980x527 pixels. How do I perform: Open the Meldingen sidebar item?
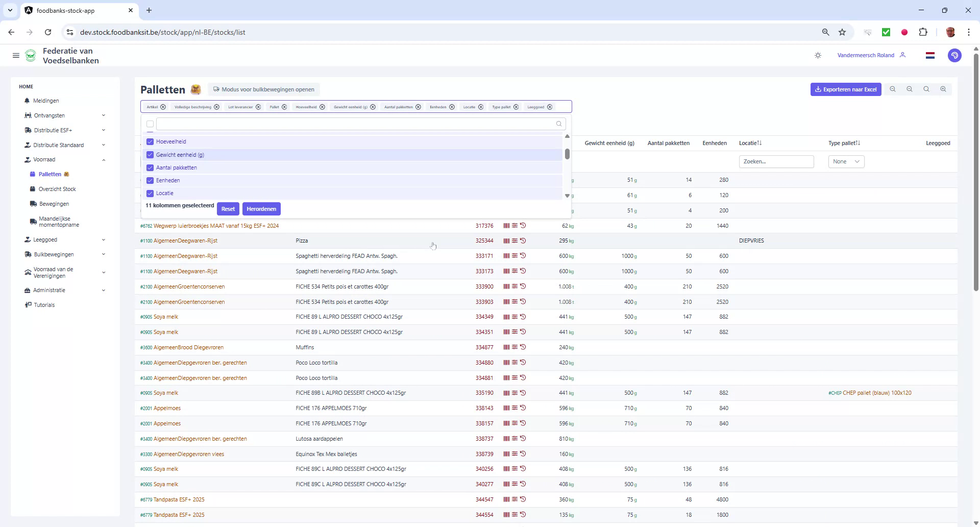tap(47, 101)
